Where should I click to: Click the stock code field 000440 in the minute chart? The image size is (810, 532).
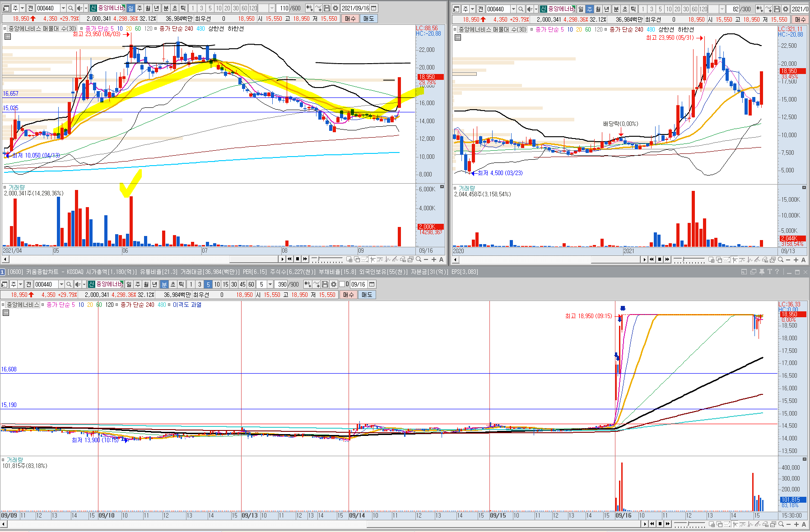(x=47, y=284)
